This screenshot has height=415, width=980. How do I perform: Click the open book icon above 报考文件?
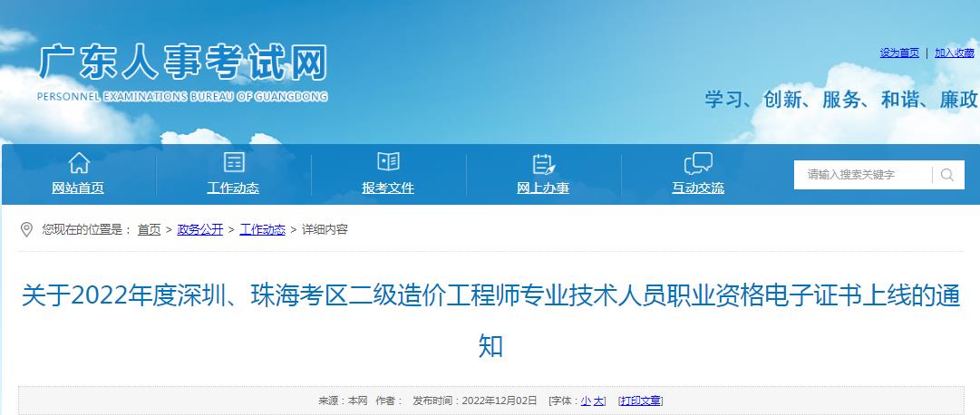pyautogui.click(x=388, y=162)
